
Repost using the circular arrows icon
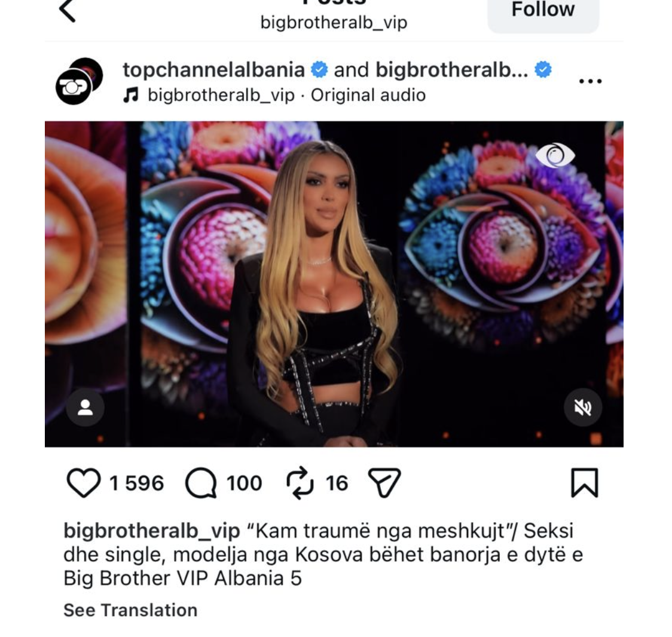coord(300,483)
